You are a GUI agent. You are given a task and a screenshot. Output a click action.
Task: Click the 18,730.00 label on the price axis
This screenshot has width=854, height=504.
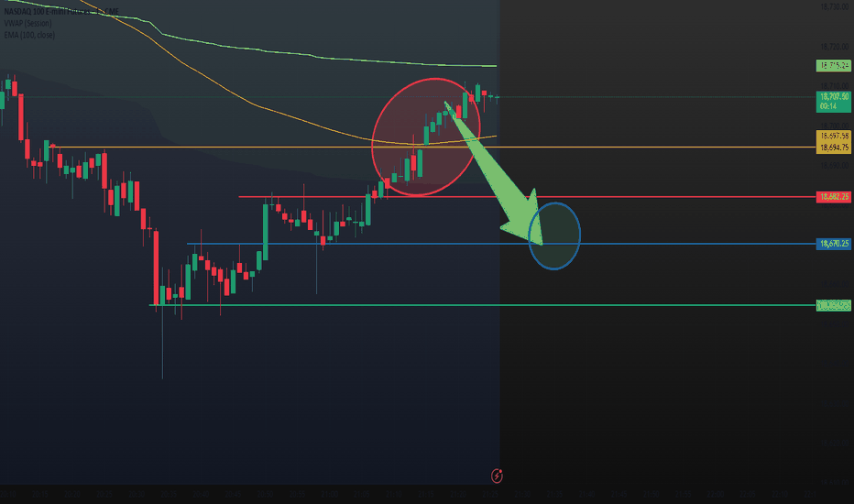click(835, 6)
